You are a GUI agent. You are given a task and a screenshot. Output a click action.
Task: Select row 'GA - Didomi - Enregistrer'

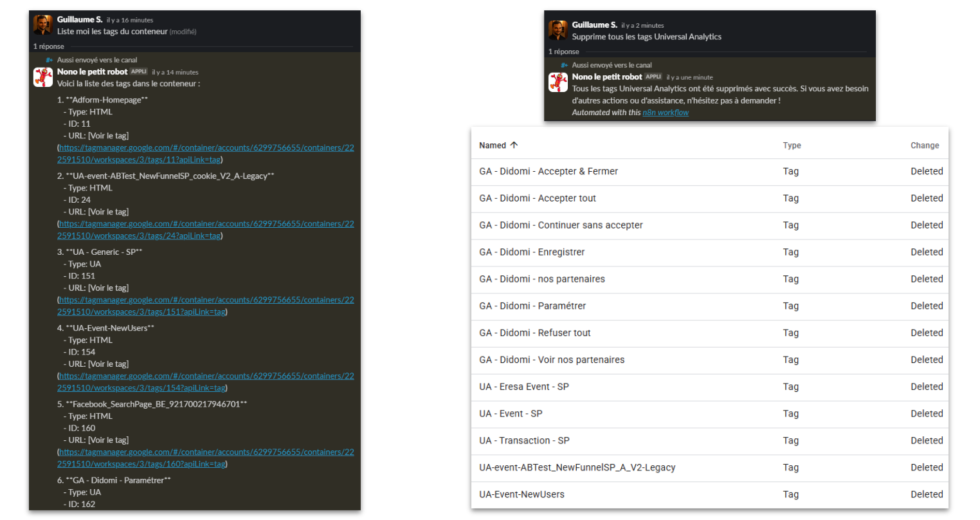pyautogui.click(x=710, y=253)
